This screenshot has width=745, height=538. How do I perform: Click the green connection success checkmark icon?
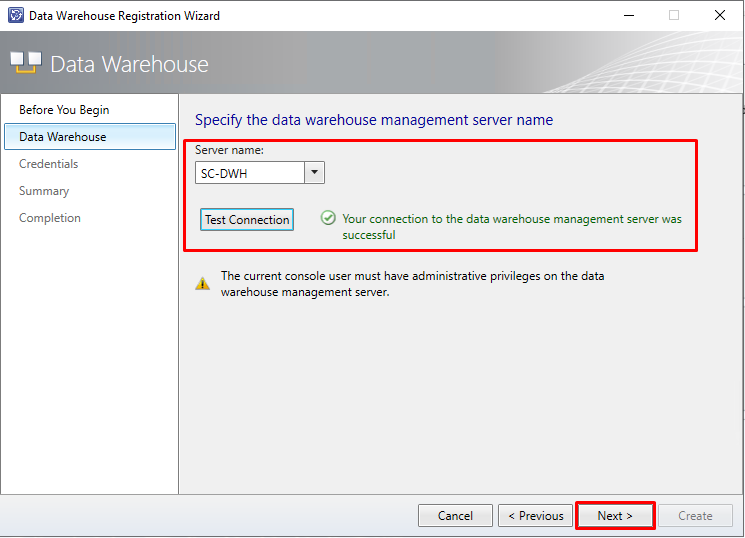[x=328, y=218]
